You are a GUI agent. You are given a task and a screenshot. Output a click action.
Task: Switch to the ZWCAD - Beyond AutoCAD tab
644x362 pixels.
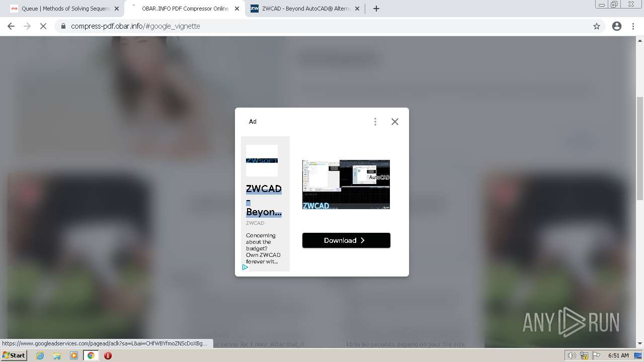pyautogui.click(x=305, y=9)
